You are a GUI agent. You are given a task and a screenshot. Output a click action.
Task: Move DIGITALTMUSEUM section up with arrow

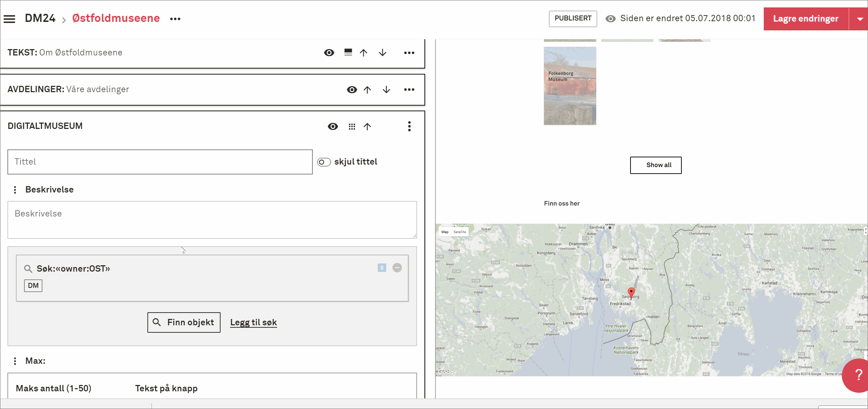click(367, 126)
